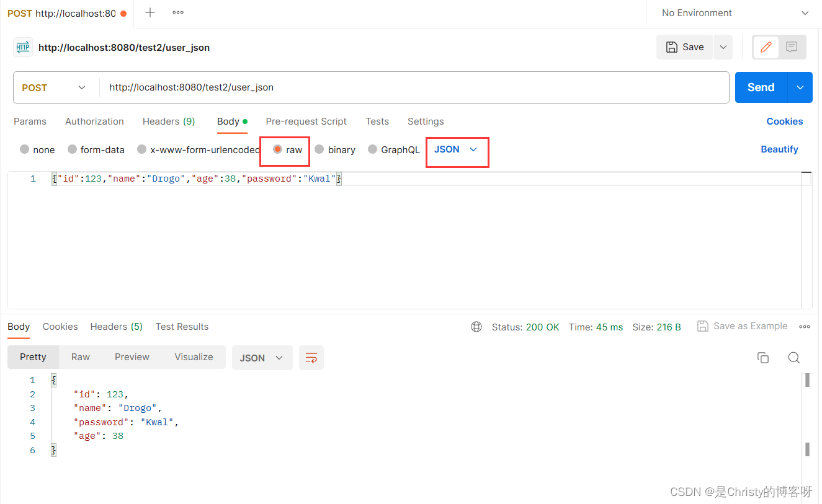Open the request Settings tab
The image size is (822, 504).
click(x=426, y=122)
